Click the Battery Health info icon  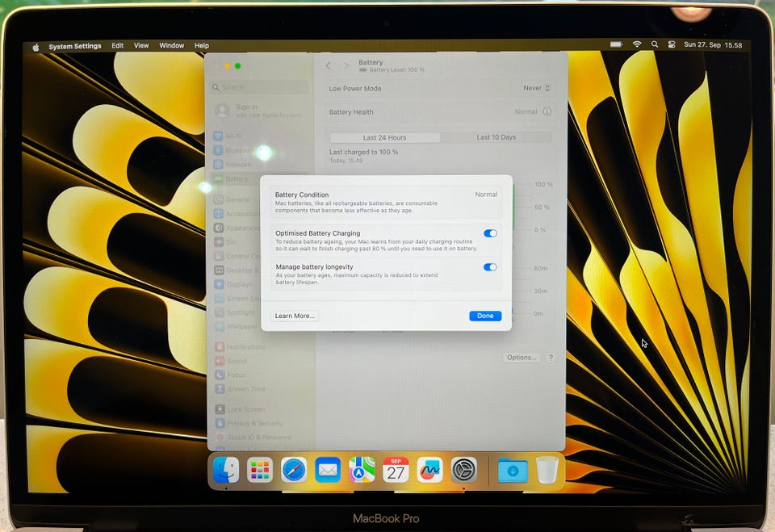point(547,111)
